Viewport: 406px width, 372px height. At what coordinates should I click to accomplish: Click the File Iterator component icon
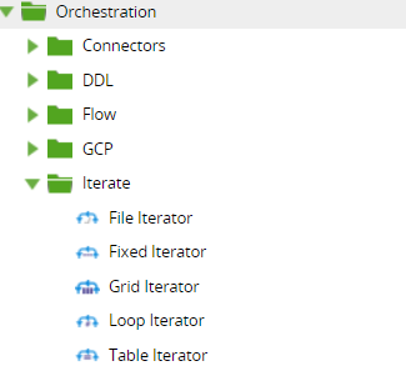(x=87, y=218)
